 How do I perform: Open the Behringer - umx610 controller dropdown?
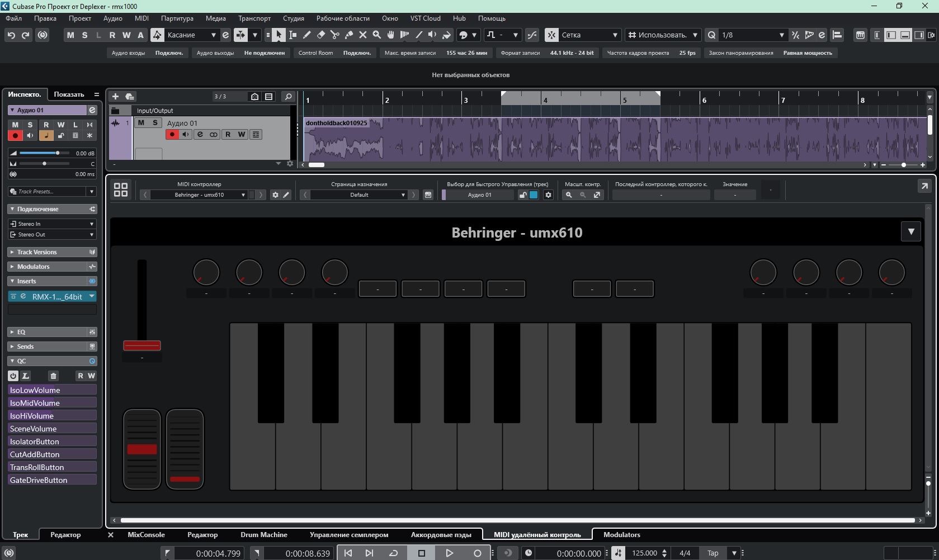[x=199, y=194]
